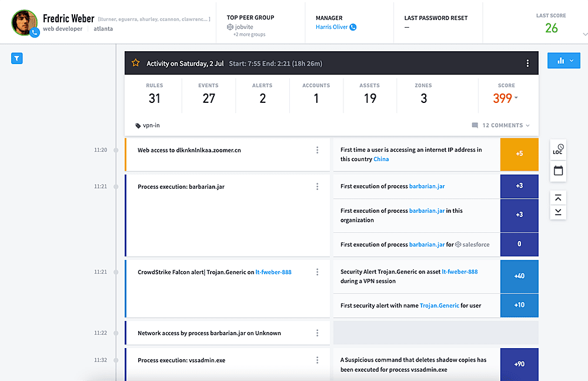Open the LOC location time icon
The image size is (588, 381).
tap(558, 149)
